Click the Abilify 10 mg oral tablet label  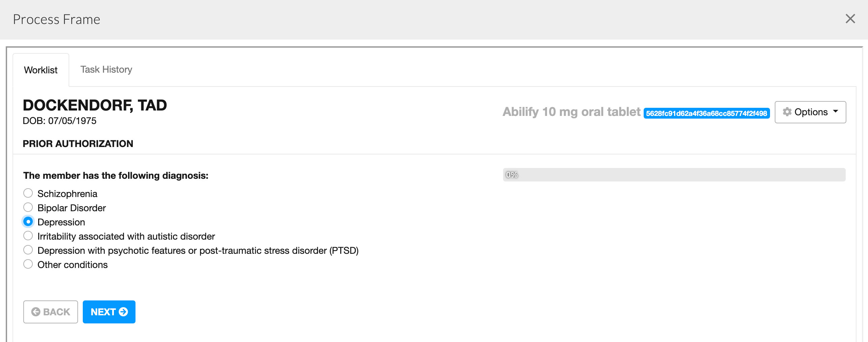point(571,112)
